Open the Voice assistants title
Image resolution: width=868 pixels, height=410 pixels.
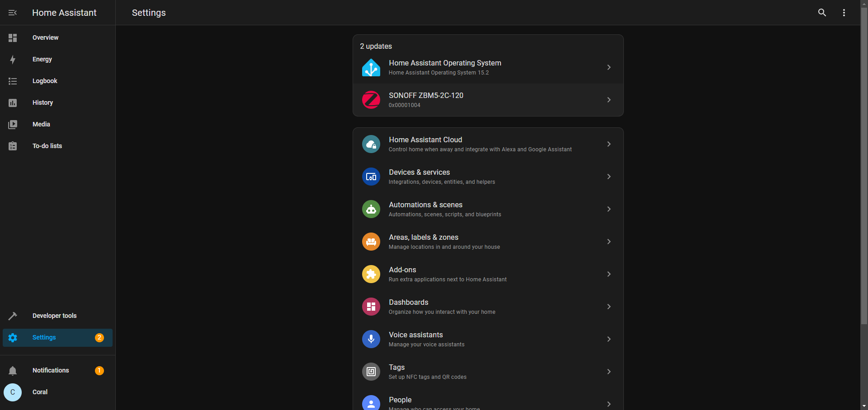click(x=415, y=335)
